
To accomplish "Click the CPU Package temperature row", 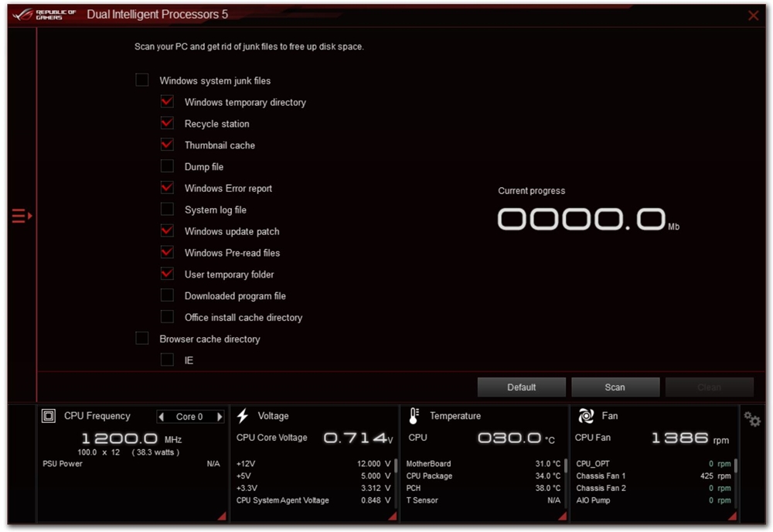I will point(483,476).
